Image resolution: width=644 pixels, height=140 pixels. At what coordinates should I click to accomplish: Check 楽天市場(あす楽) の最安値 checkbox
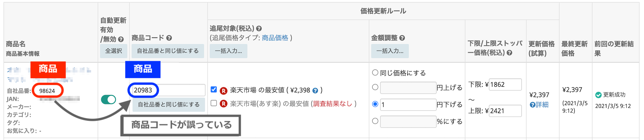(x=214, y=103)
